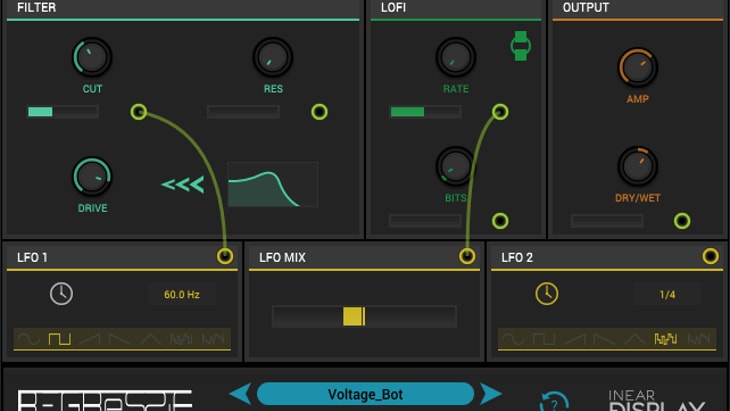Click the LFO 2 output jack
The height and width of the screenshot is (411, 730).
(x=710, y=256)
